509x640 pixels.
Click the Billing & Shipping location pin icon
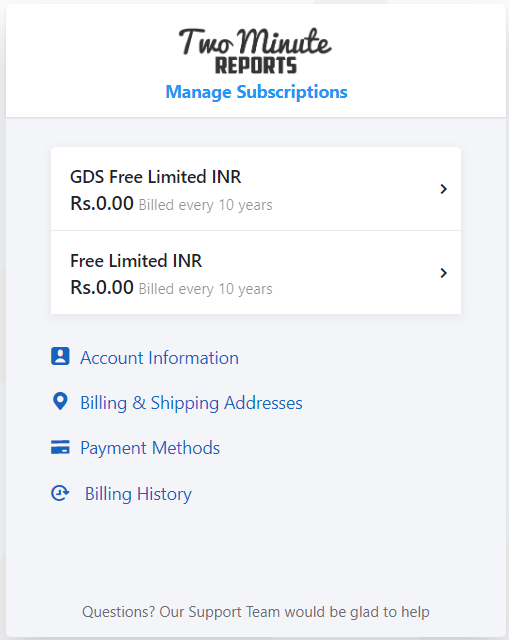click(x=60, y=402)
